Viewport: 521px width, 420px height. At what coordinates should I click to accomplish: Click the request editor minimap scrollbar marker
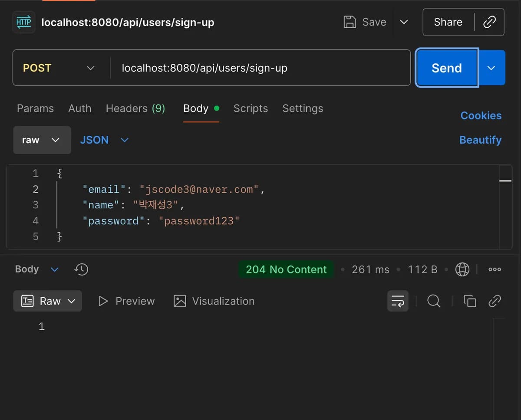click(x=505, y=180)
